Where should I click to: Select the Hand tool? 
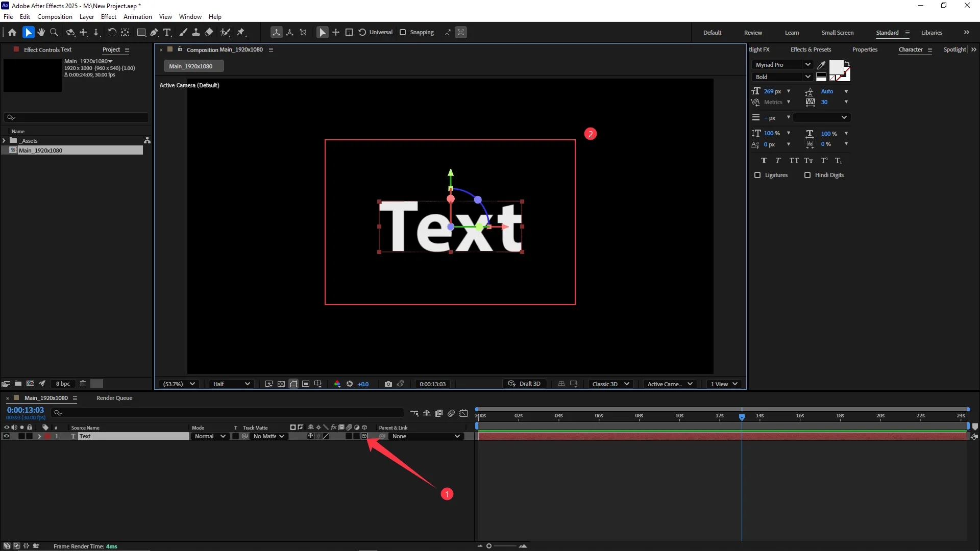click(x=41, y=32)
